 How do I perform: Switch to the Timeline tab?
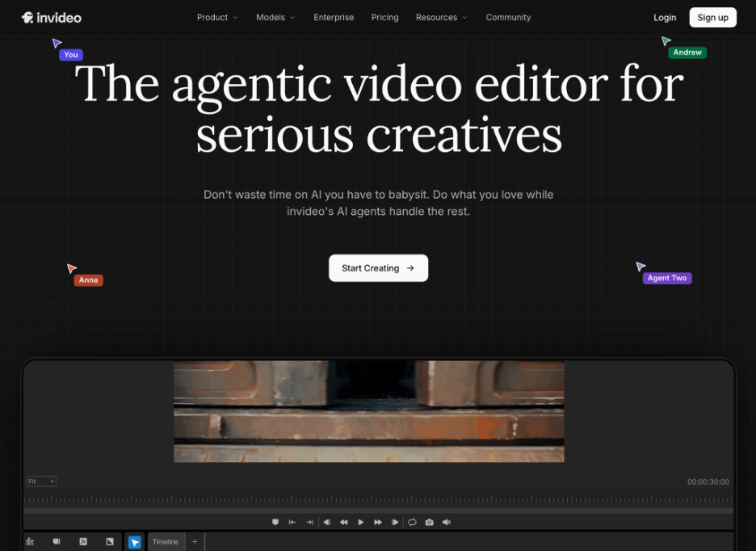point(166,542)
